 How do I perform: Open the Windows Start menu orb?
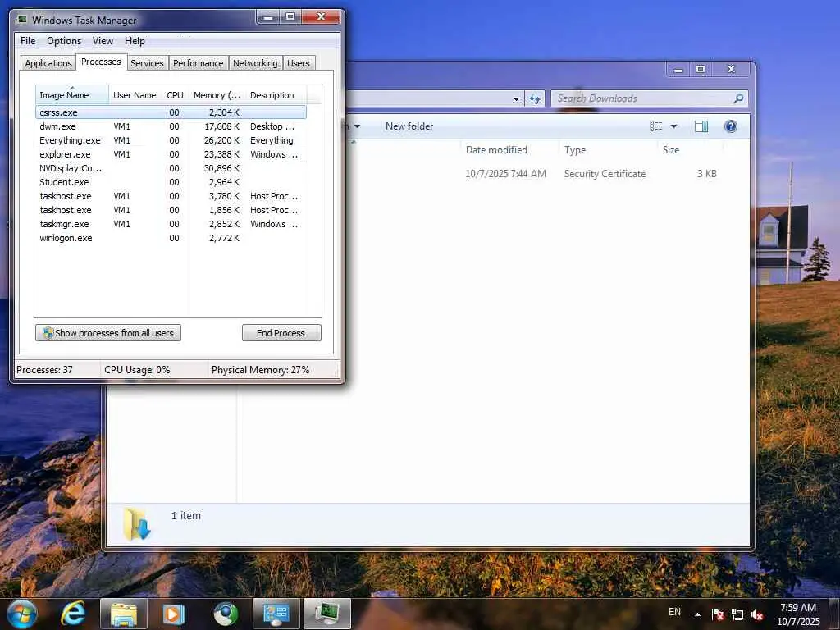pyautogui.click(x=21, y=614)
